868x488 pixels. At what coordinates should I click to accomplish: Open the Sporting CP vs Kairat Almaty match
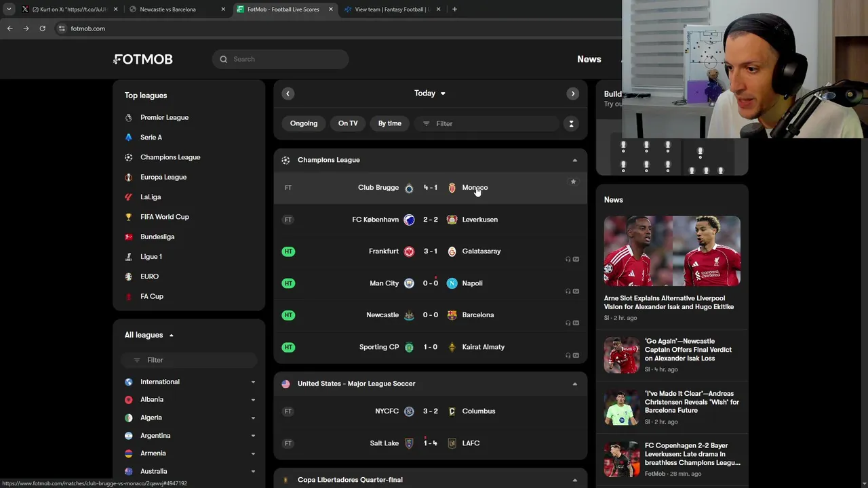[430, 347]
